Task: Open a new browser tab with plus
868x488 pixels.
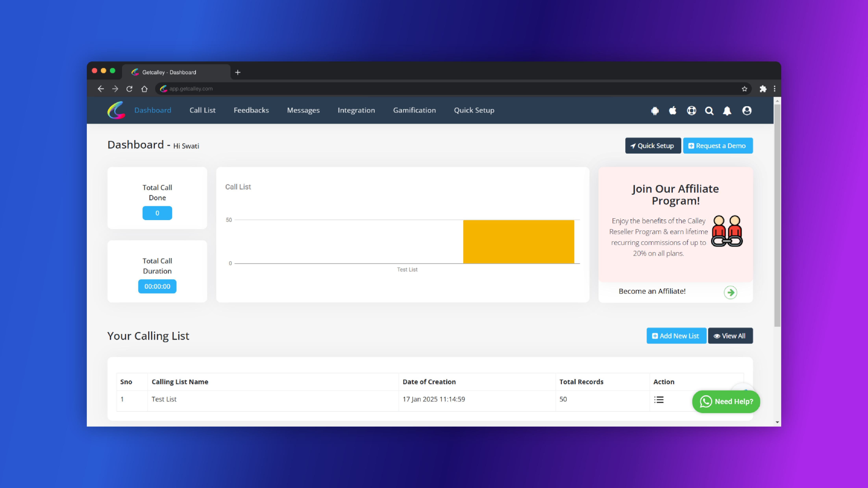Action: (238, 72)
